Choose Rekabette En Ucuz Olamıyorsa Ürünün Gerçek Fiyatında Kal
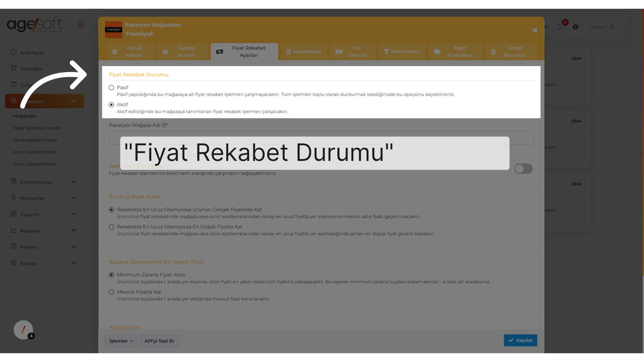The image size is (644, 362). tap(111, 209)
